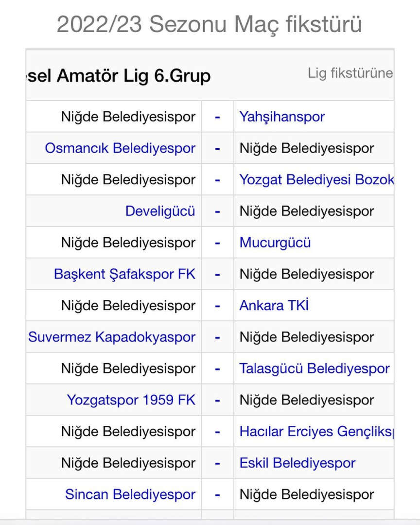This screenshot has width=420, height=525.
Task: Open the Sincan Belediyespor link
Action: [130, 494]
